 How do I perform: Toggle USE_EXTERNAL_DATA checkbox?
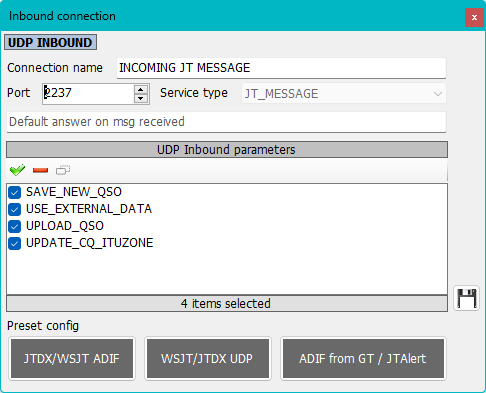[x=15, y=209]
